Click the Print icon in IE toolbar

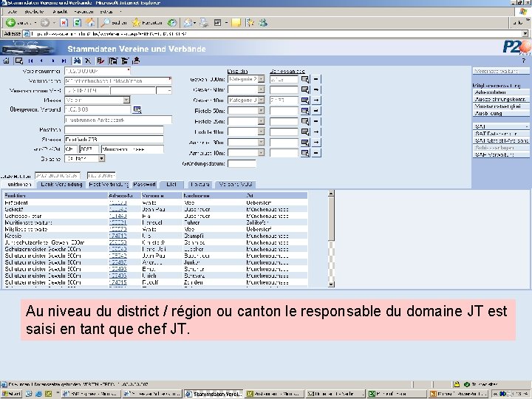click(x=204, y=23)
